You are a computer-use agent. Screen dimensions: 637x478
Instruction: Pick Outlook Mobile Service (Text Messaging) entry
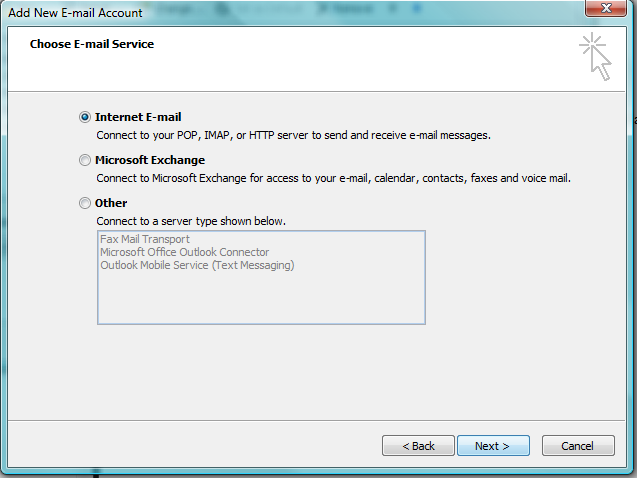pyautogui.click(x=197, y=265)
